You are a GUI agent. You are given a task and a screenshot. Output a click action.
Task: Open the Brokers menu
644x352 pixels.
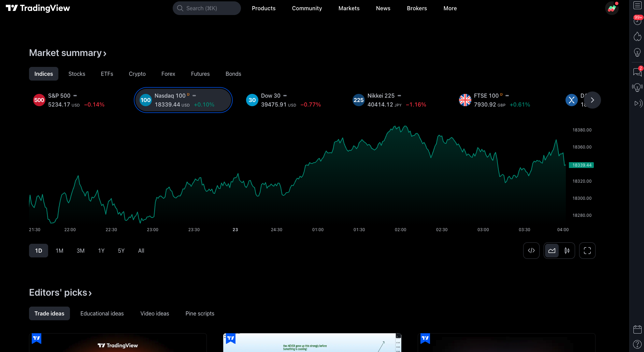[417, 8]
